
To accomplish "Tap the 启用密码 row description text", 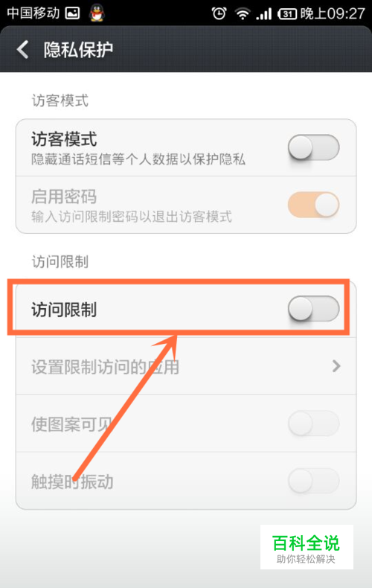I will pos(132,217).
